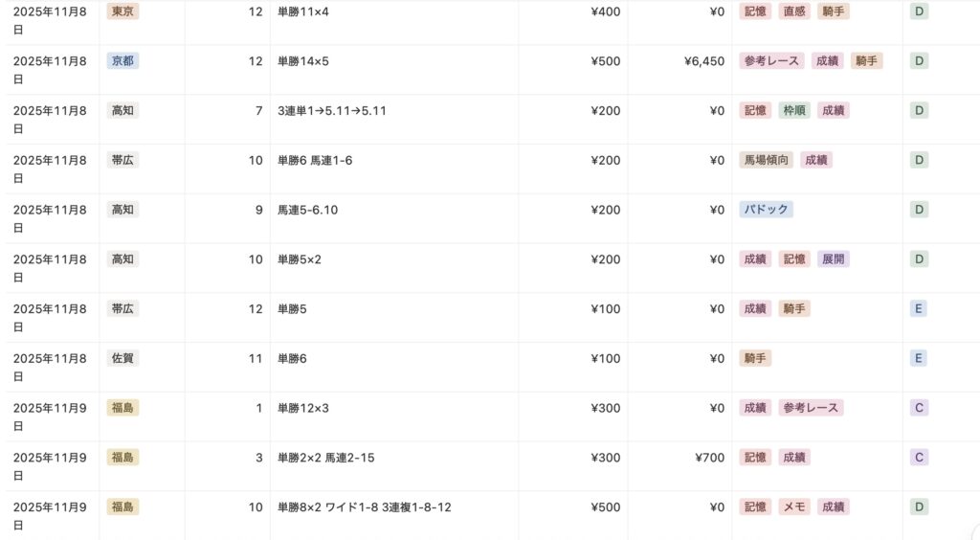The image size is (980, 540).
Task: Click the 単勝8×2 ワイド1-8 3連複1-8-12 cell
Action: [364, 507]
